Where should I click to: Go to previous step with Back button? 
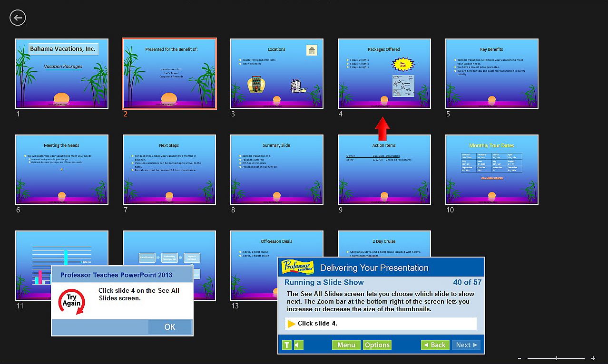pos(435,345)
